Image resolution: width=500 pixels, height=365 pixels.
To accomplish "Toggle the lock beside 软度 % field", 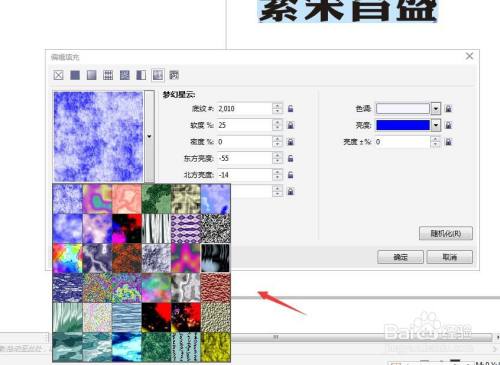I will click(291, 125).
